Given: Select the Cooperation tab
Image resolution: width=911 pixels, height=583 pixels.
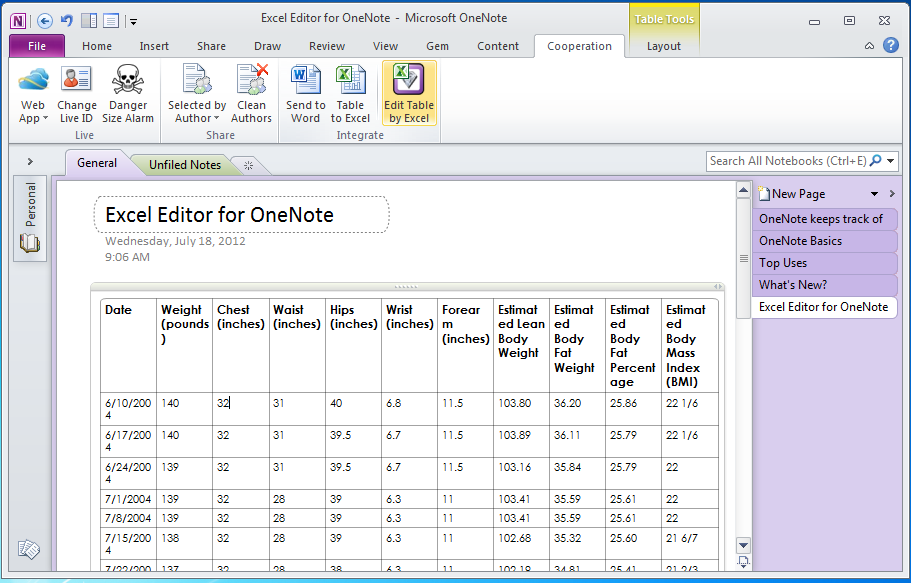Looking at the screenshot, I should pos(579,46).
